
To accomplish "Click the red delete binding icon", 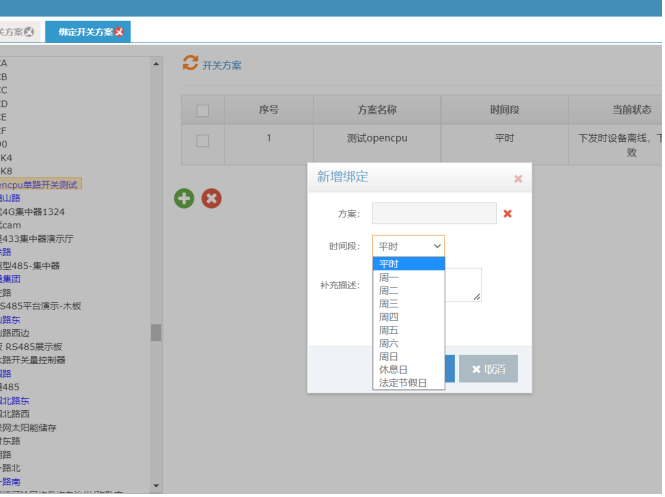I will click(212, 198).
